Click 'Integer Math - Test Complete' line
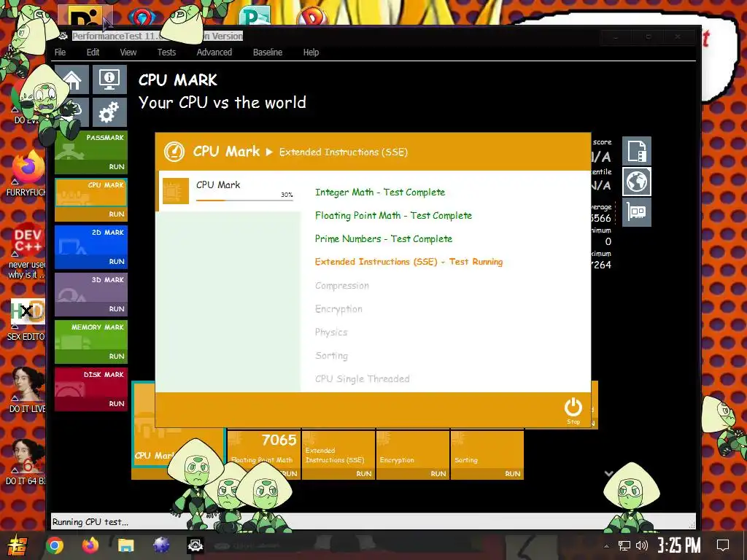The width and height of the screenshot is (747, 560). 379,192
